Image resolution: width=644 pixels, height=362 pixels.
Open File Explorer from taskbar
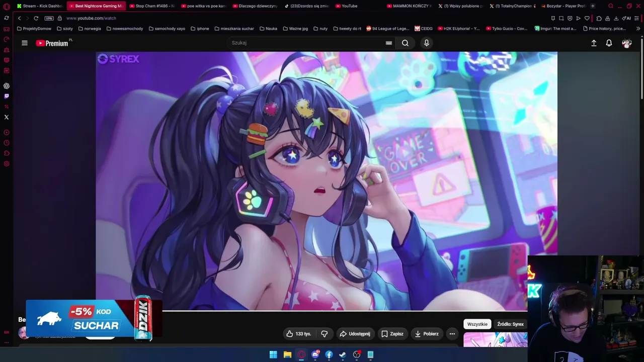point(287,354)
